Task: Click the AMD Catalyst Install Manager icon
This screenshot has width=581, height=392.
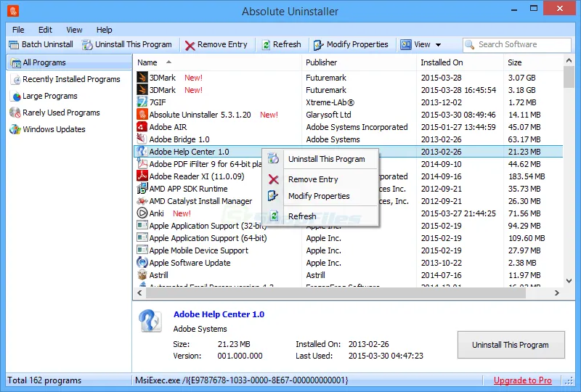Action: click(x=142, y=201)
